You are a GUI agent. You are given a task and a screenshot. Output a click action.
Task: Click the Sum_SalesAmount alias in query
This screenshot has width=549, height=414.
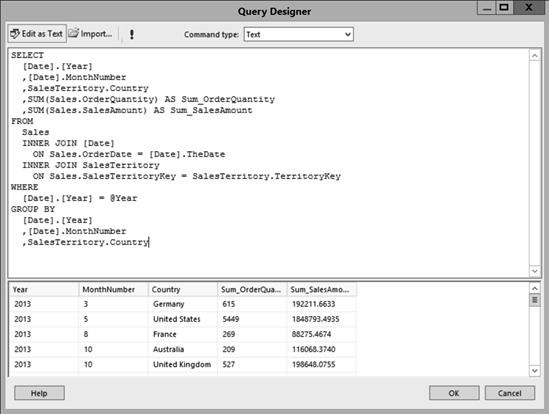211,110
